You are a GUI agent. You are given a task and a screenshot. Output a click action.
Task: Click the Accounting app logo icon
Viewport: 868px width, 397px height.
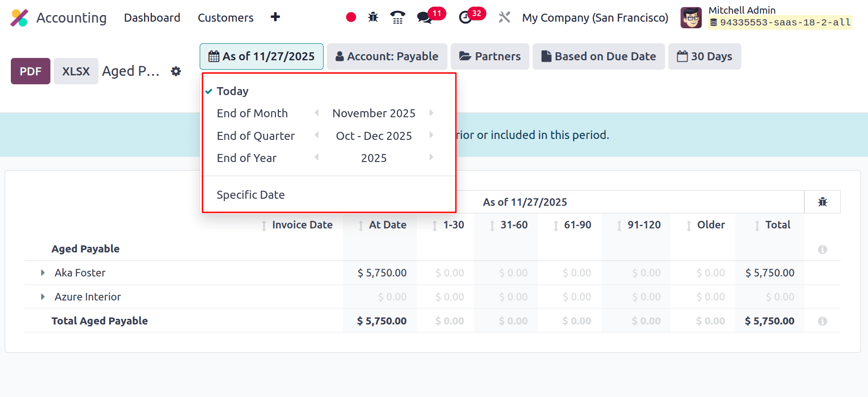tap(19, 18)
